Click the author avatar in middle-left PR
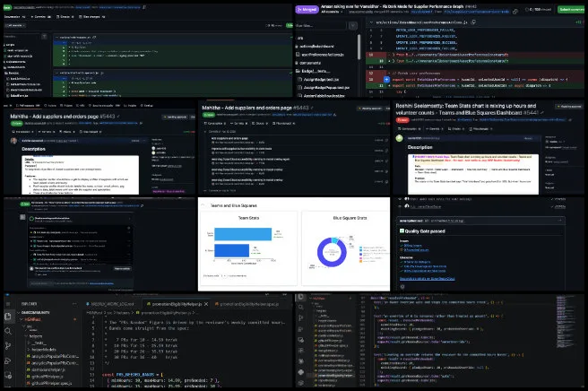Viewport: 588px width, 391px height. tap(14, 141)
